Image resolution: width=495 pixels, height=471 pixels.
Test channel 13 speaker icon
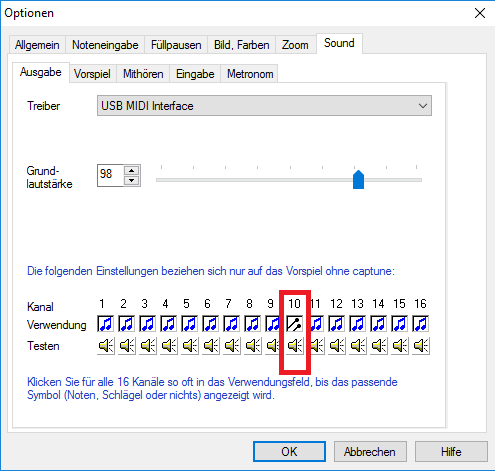[358, 346]
